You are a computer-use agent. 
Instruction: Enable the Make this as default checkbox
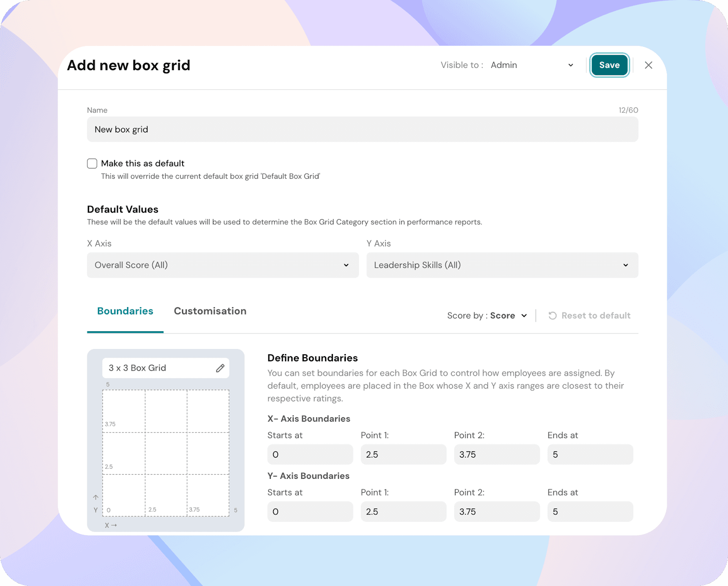(x=92, y=163)
